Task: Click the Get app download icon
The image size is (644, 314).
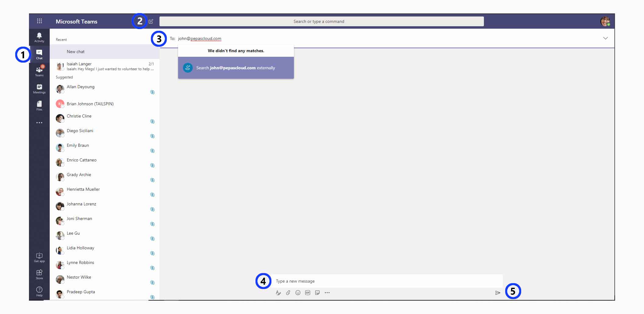Action: click(x=39, y=258)
